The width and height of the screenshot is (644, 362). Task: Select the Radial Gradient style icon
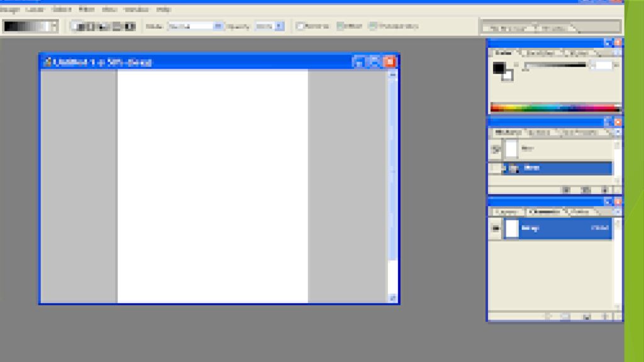pyautogui.click(x=91, y=26)
